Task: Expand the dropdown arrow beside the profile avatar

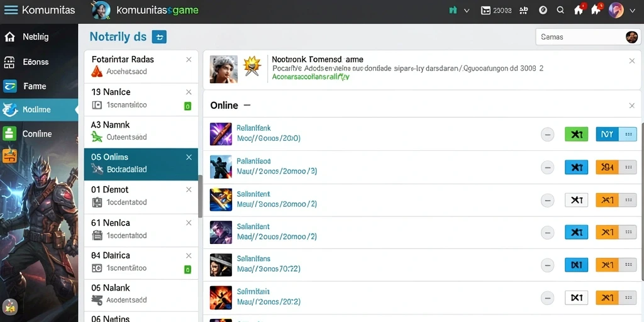Action: pyautogui.click(x=632, y=11)
